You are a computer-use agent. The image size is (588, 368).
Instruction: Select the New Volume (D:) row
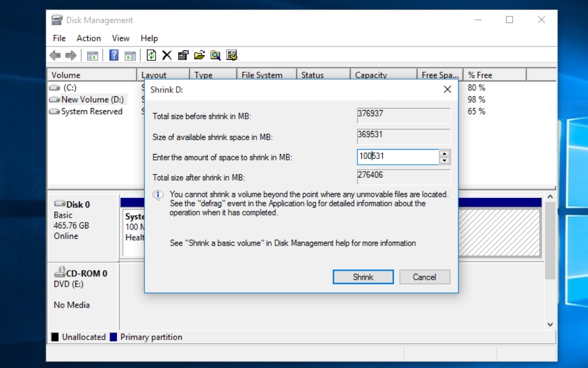click(92, 99)
